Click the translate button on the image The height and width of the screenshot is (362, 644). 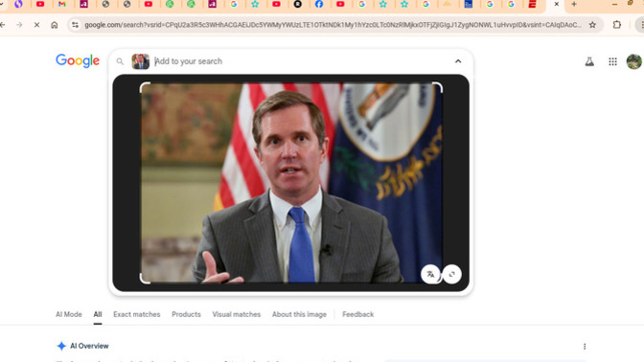tap(430, 274)
